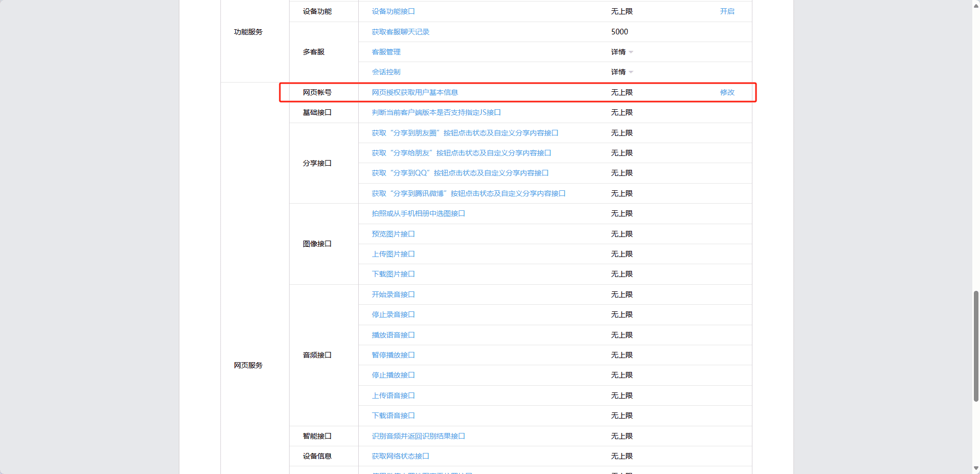The height and width of the screenshot is (474, 980).
Task: Click 修改 in the 网页帐号 row
Action: [727, 92]
